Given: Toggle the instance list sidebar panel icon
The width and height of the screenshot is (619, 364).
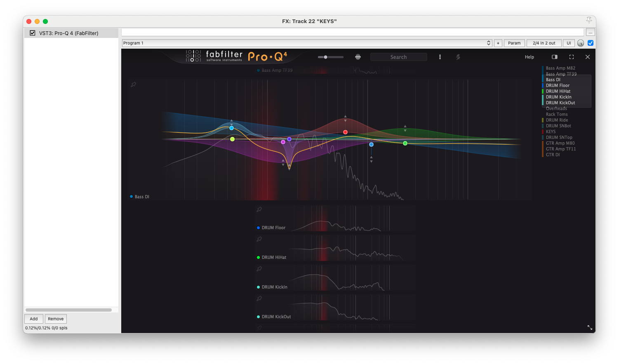Looking at the screenshot, I should point(555,57).
